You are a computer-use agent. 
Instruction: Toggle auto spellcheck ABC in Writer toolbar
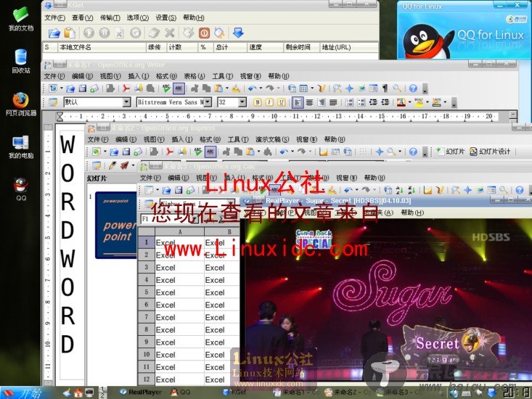tap(179, 89)
